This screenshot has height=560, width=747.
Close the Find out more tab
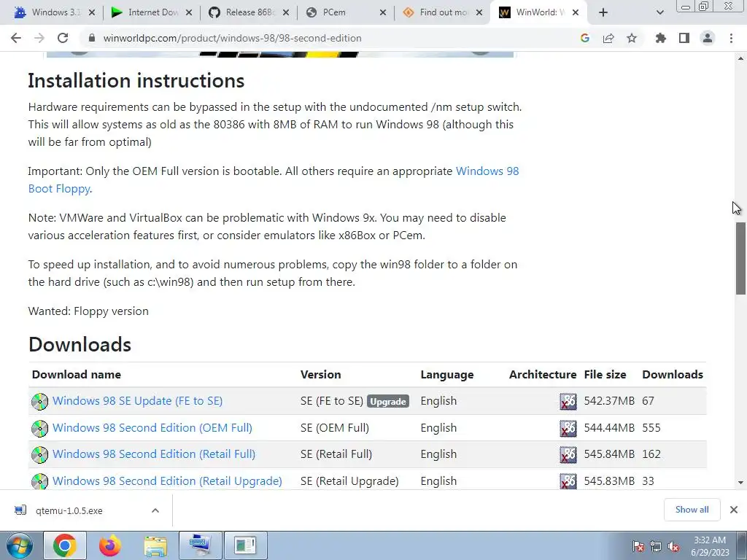coord(479,12)
